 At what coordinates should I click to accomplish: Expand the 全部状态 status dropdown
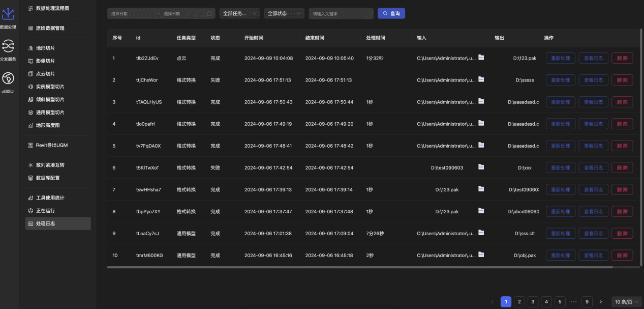(x=284, y=14)
